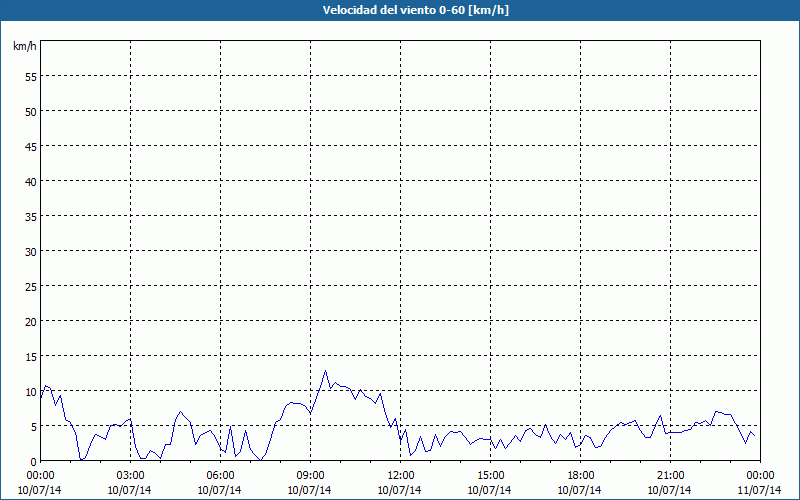
Task: Click the "km/h" axis unit label
Action: pos(25,46)
